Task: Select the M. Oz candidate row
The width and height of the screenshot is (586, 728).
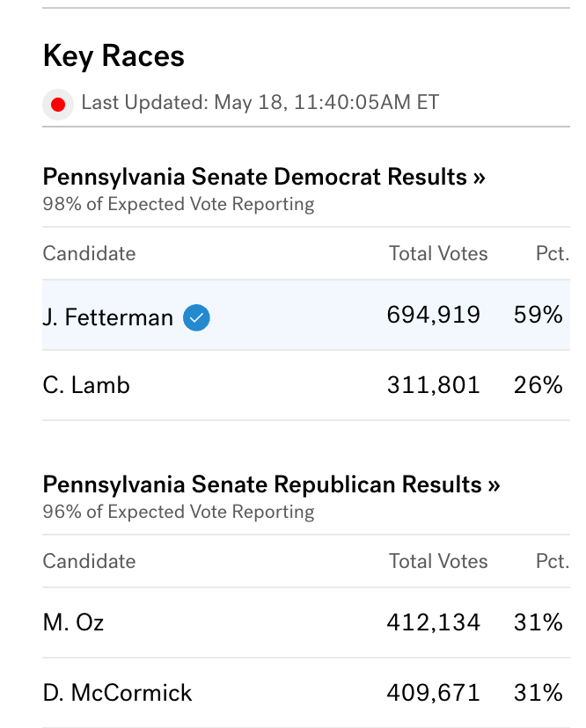Action: [306, 622]
